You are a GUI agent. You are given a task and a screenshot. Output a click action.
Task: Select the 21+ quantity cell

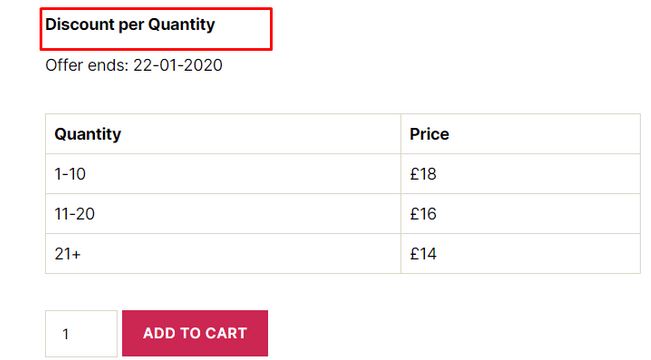223,253
